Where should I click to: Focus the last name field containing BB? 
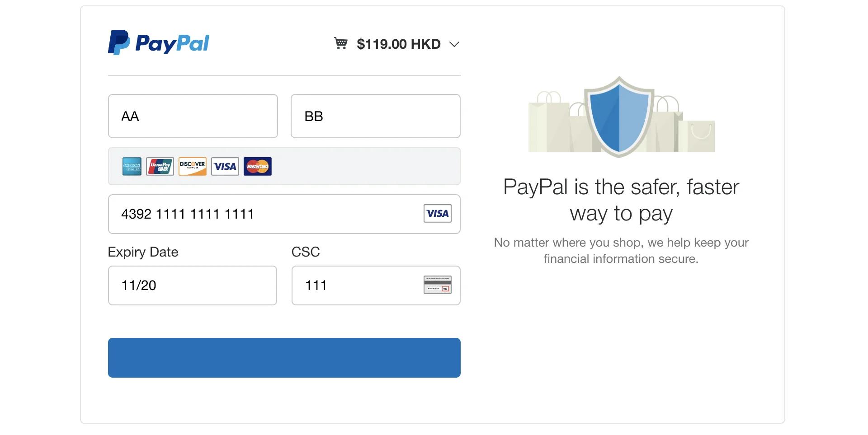coord(376,116)
